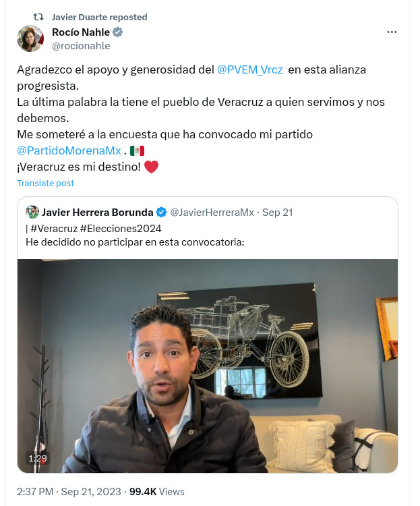The height and width of the screenshot is (506, 420).
Task: Click the red heart emoji
Action: 151,167
